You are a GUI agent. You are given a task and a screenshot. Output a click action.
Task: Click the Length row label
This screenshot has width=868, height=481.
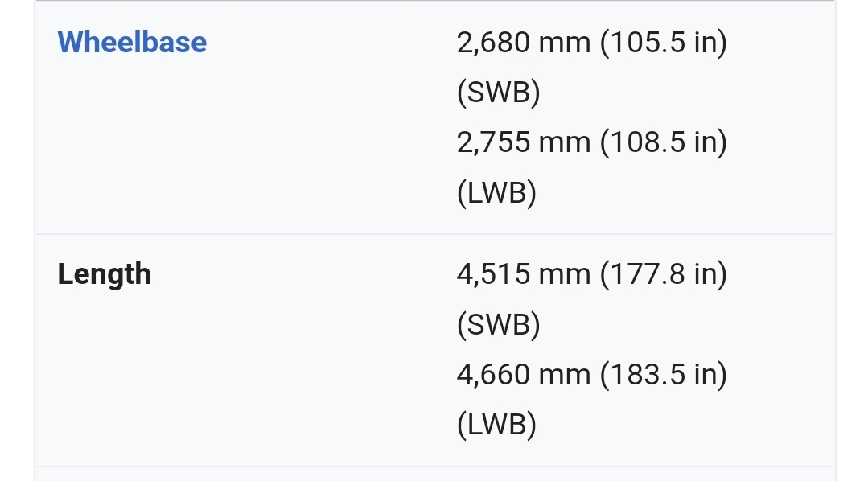pyautogui.click(x=104, y=274)
